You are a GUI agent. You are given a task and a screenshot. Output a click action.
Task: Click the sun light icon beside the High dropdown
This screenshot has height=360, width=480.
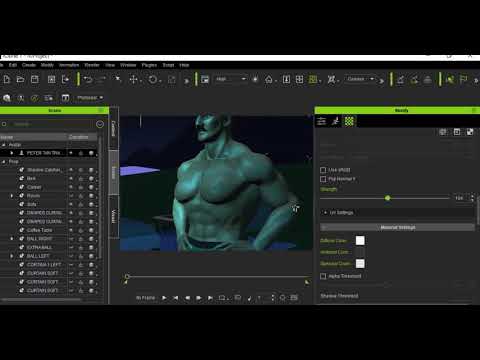255,79
